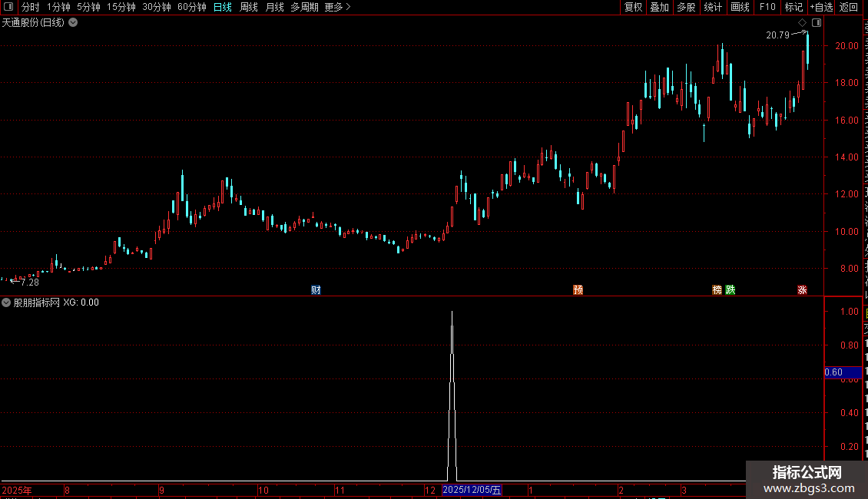Expand the 股朋指标网 indicator dropdown arrow
This screenshot has width=868, height=499.
(6, 302)
